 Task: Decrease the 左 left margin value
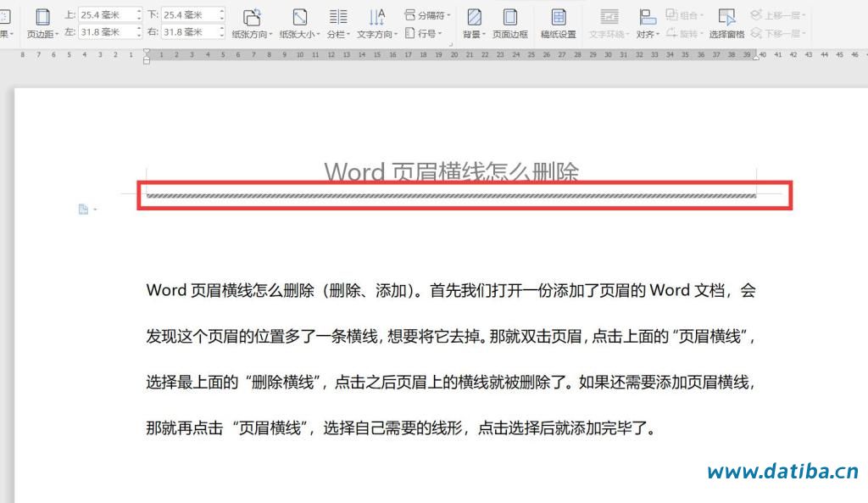[139, 36]
